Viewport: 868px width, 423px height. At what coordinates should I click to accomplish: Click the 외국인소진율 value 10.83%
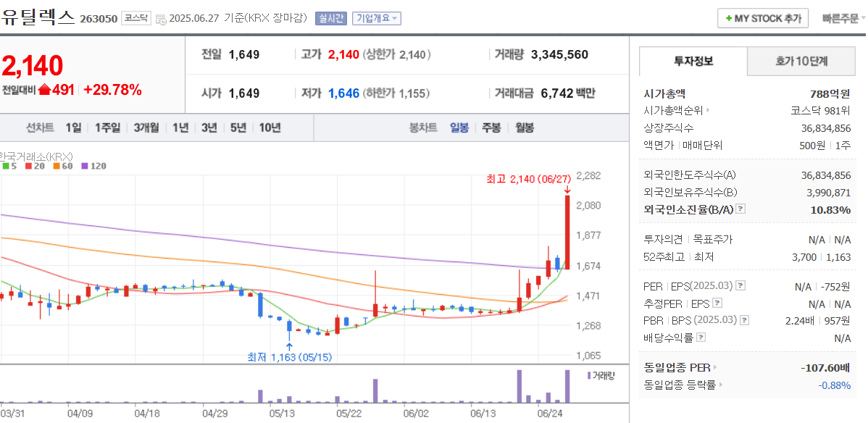(832, 210)
